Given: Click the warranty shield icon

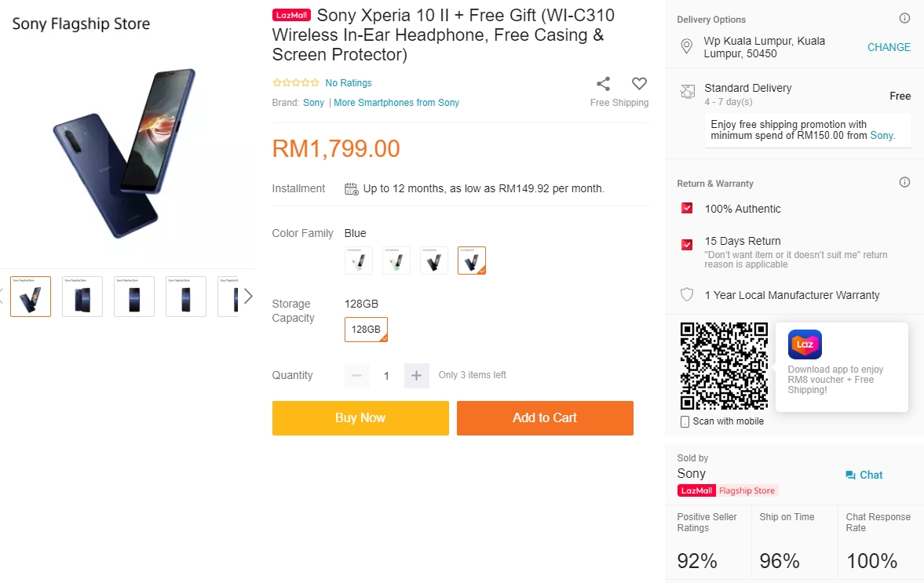Looking at the screenshot, I should 687,295.
